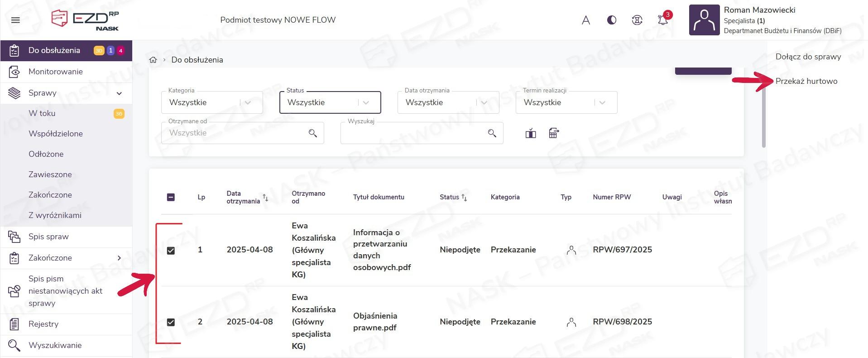The width and height of the screenshot is (868, 358).
Task: Open the Kategoria dropdown
Action: pos(211,102)
